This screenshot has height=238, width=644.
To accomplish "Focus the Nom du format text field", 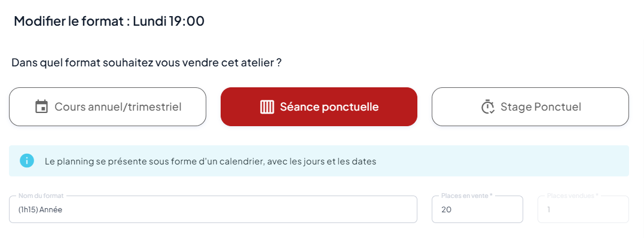I will point(213,210).
